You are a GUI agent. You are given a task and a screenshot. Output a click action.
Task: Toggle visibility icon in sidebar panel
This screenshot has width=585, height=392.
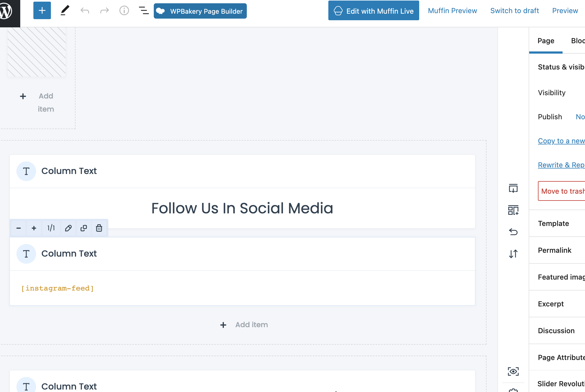click(513, 371)
